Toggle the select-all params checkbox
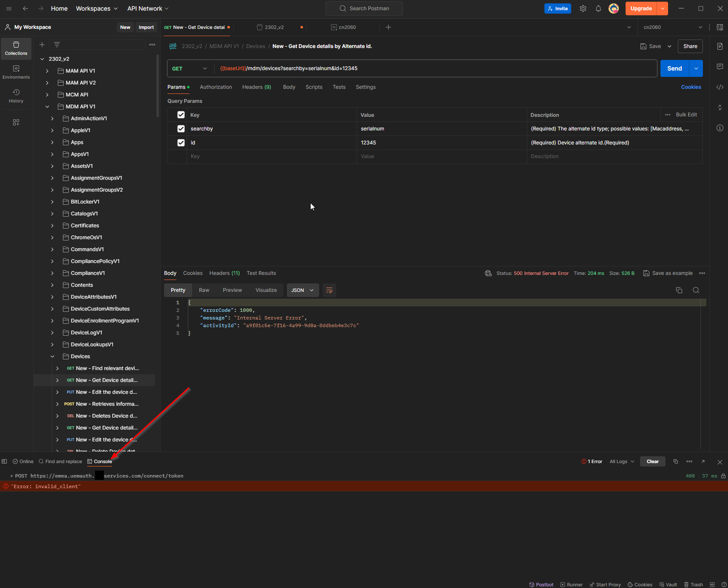728x588 pixels. pos(181,114)
